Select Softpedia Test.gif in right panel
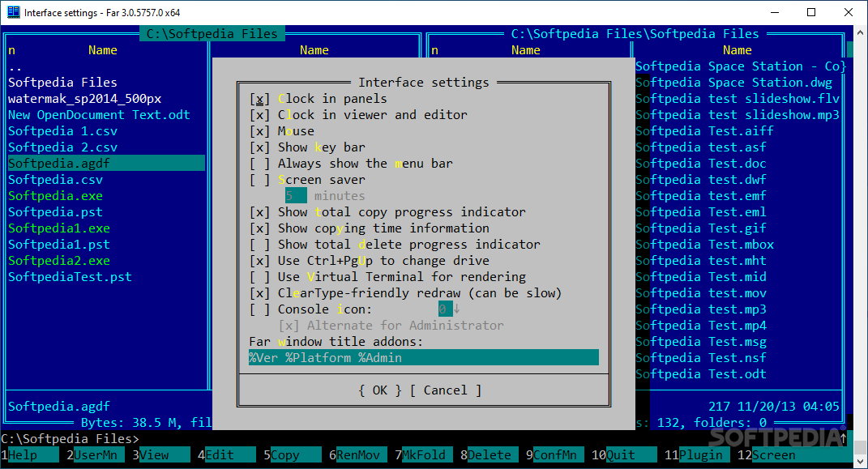Viewport: 868px width, 469px height. pos(701,228)
